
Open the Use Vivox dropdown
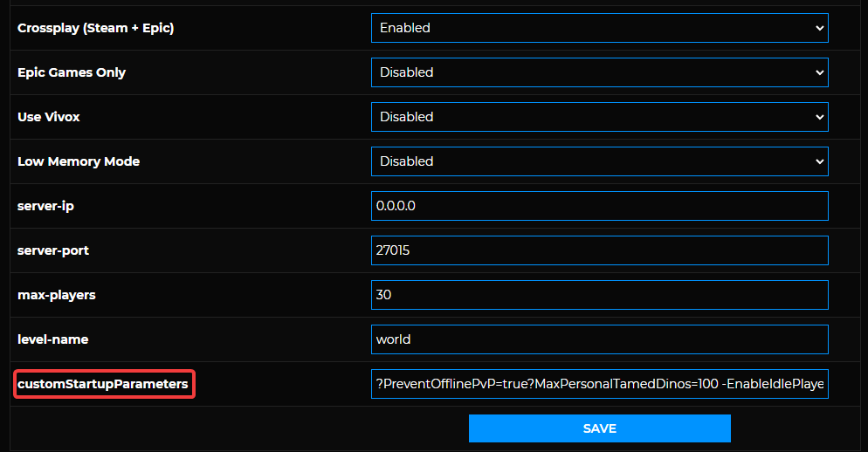(x=600, y=117)
